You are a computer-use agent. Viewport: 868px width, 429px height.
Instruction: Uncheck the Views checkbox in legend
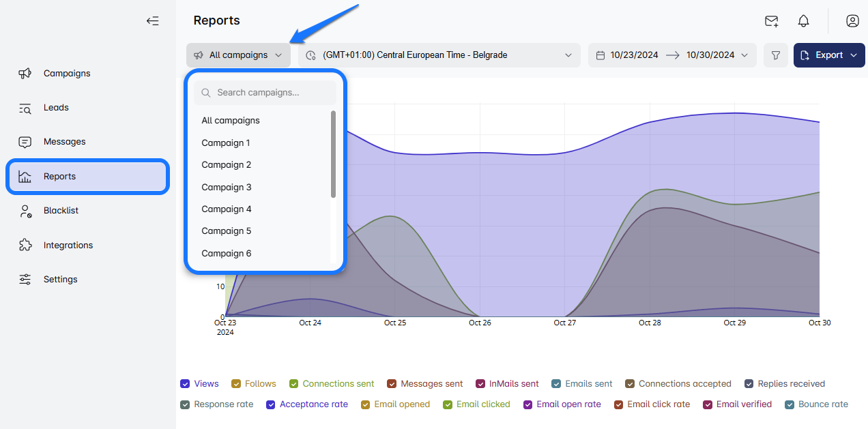tap(185, 384)
